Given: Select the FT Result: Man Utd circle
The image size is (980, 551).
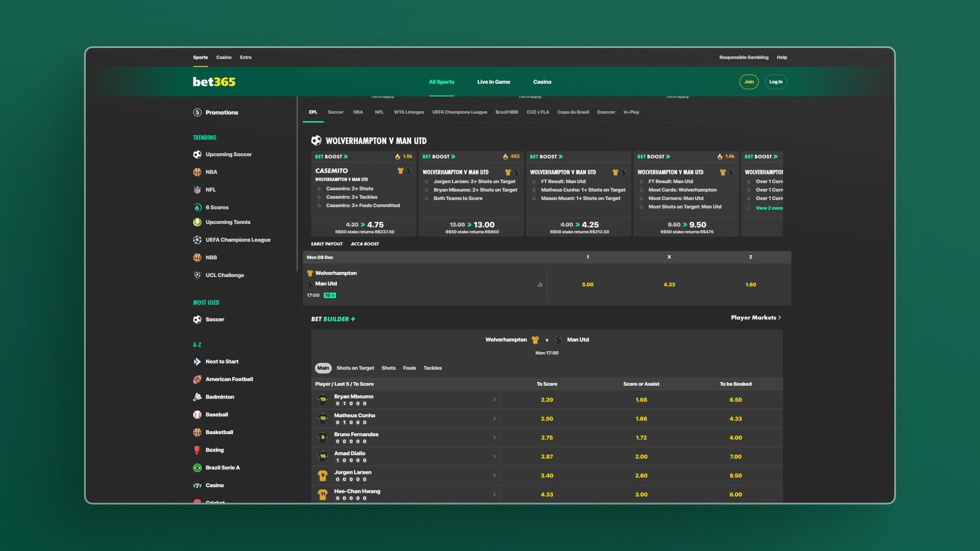Looking at the screenshot, I should [534, 181].
